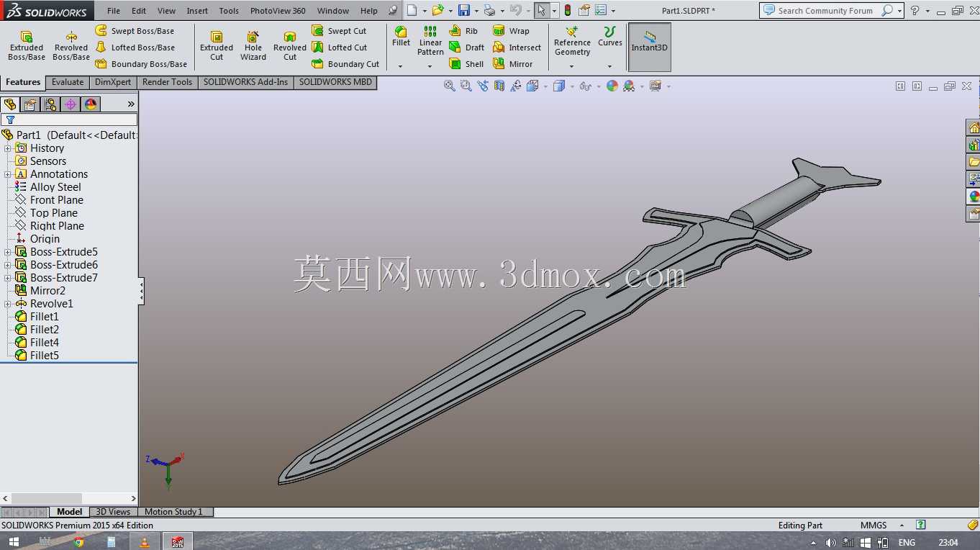
Task: Open the Fillet dropdown arrow
Action: pyautogui.click(x=401, y=66)
